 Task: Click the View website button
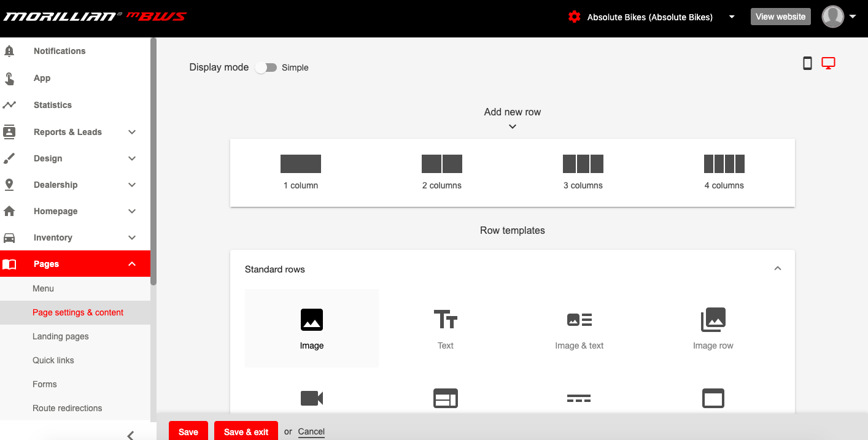point(780,17)
